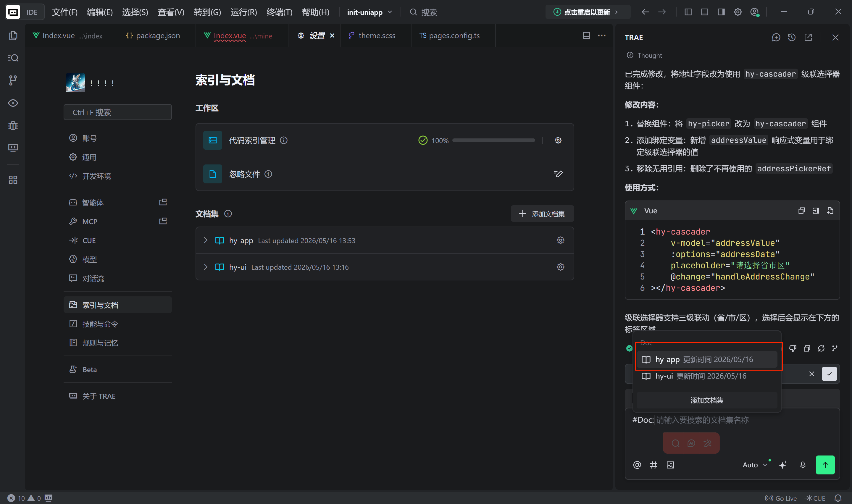Image resolution: width=852 pixels, height=504 pixels.
Task: Open the extensions grid icon in activity bar
Action: coord(13,180)
